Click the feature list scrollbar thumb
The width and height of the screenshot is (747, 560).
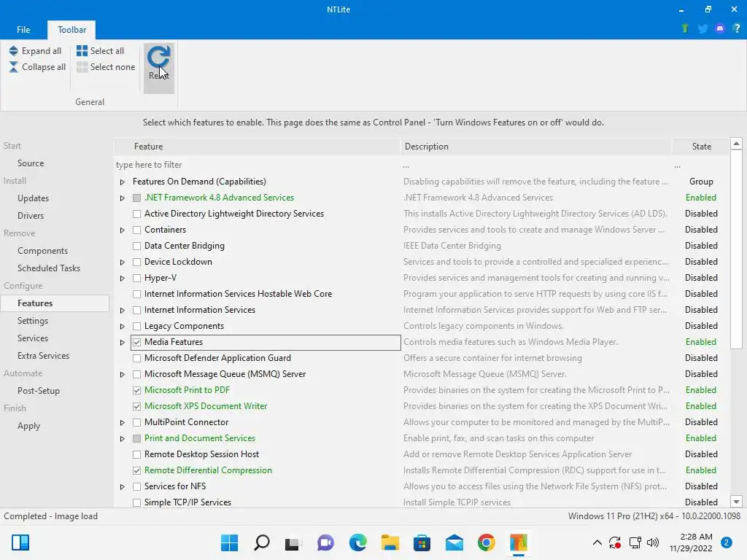tap(737, 249)
